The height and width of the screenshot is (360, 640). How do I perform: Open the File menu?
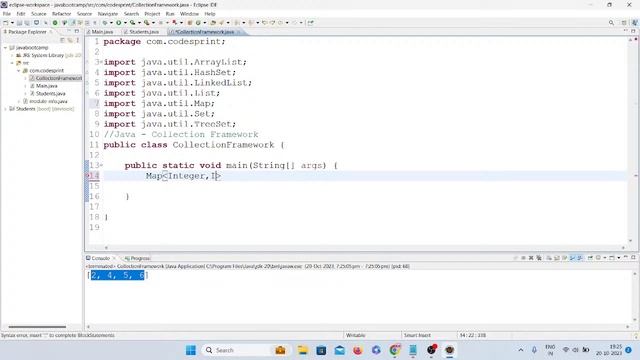point(7,14)
